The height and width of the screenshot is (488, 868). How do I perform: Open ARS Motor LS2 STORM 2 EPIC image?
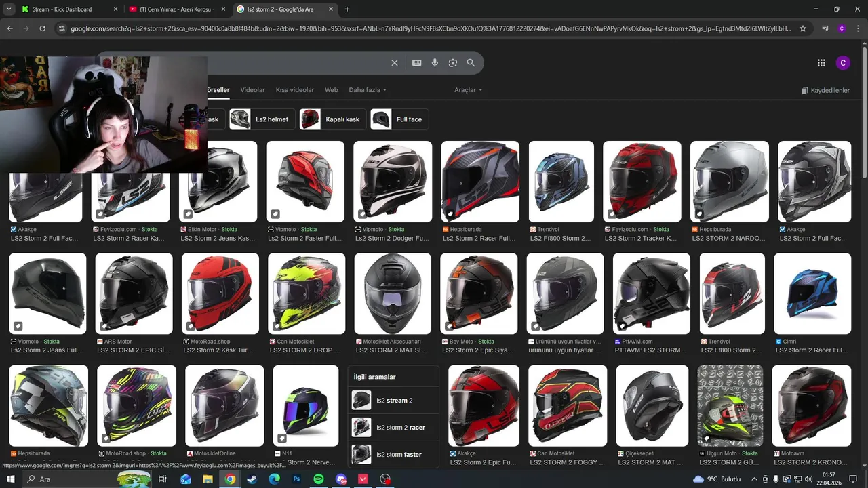[x=134, y=293]
